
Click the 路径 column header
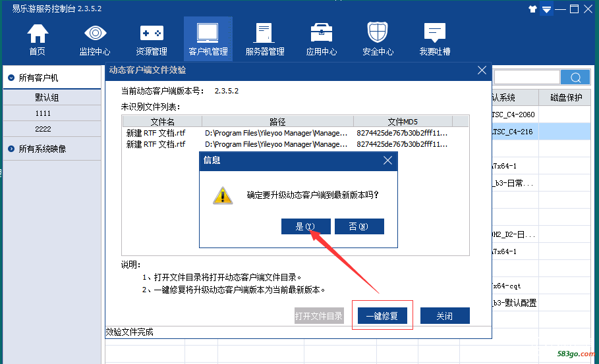277,122
